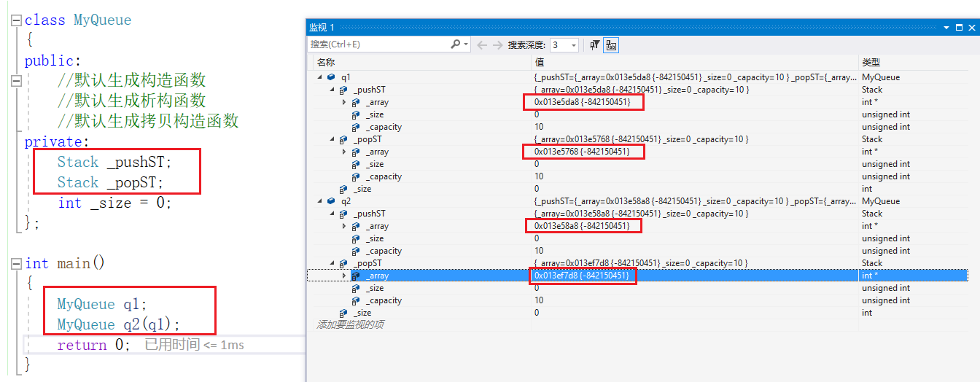Image resolution: width=980 pixels, height=382 pixels.
Task: Click the field icon of q2's _popST
Action: (343, 263)
